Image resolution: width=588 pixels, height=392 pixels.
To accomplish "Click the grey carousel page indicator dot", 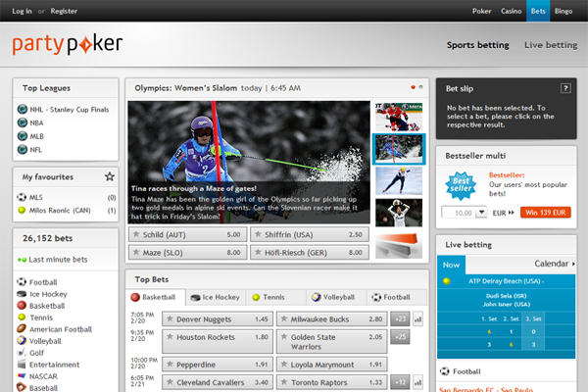I will pyautogui.click(x=420, y=87).
